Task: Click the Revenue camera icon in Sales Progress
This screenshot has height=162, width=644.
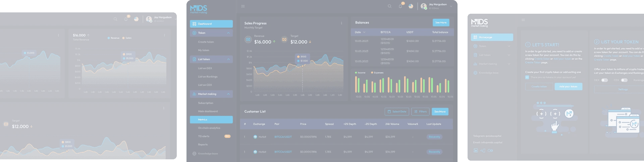Action: coord(248,39)
